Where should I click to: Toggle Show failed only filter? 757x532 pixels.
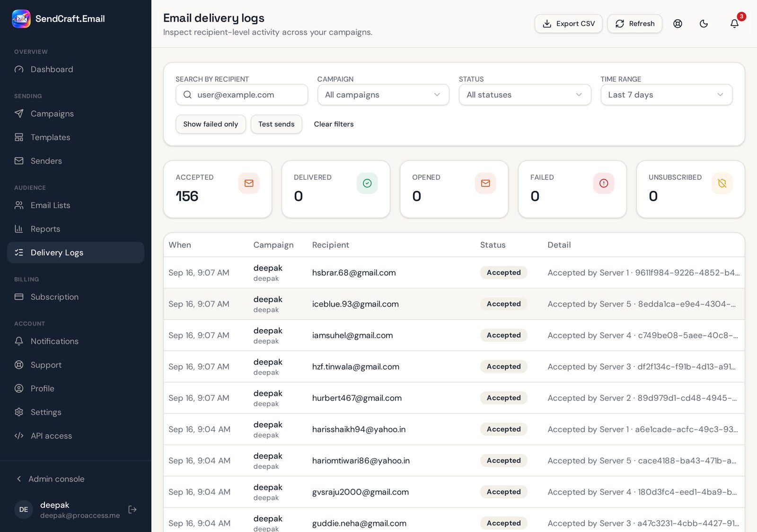pyautogui.click(x=211, y=124)
